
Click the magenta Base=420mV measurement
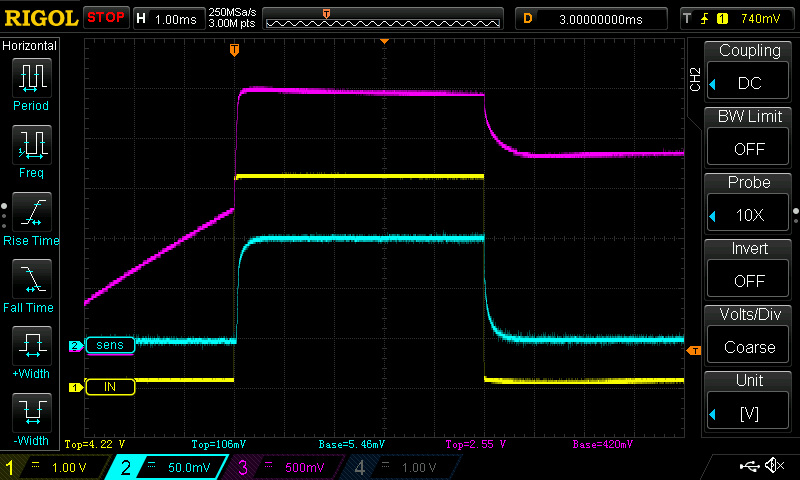click(x=603, y=444)
